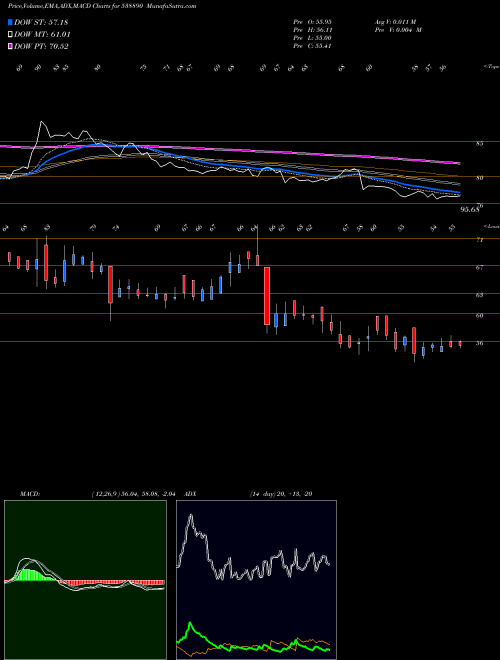Click the 56 price axis label
The image size is (500, 660).
coord(479,343)
